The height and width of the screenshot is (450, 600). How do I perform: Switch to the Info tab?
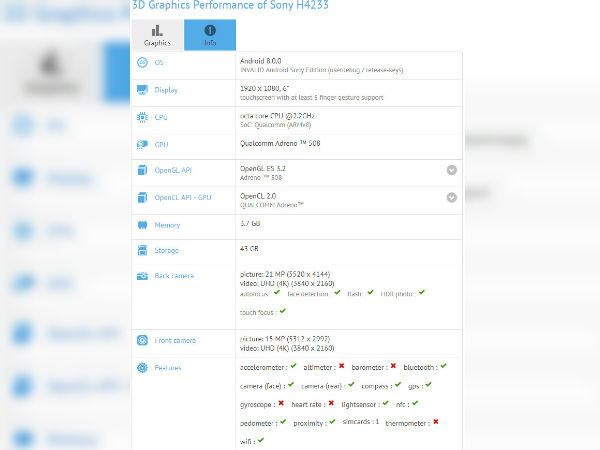pos(210,35)
